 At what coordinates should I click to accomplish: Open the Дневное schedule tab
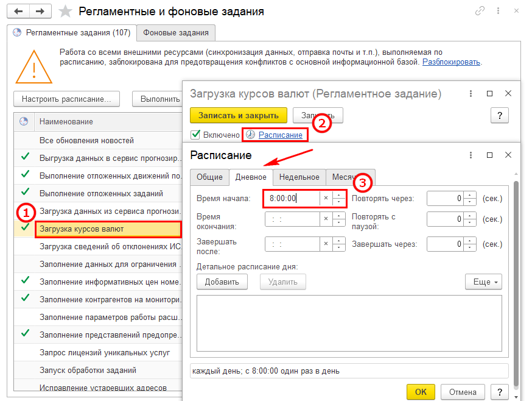[251, 177]
